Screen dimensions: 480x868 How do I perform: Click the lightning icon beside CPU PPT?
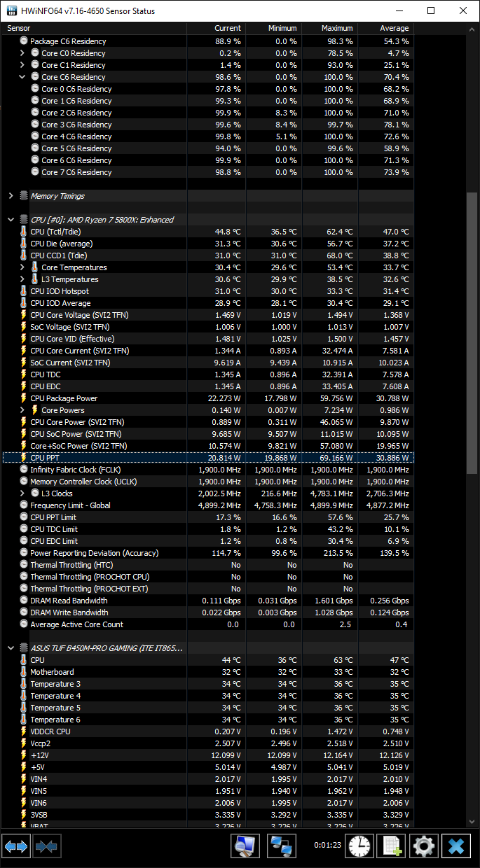(x=24, y=458)
